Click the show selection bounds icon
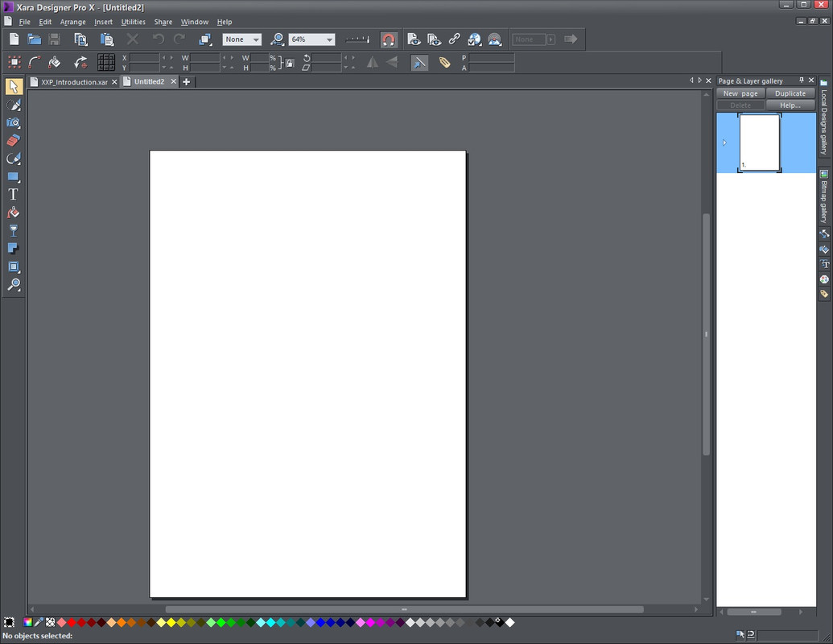This screenshot has width=833, height=644. coord(14,62)
